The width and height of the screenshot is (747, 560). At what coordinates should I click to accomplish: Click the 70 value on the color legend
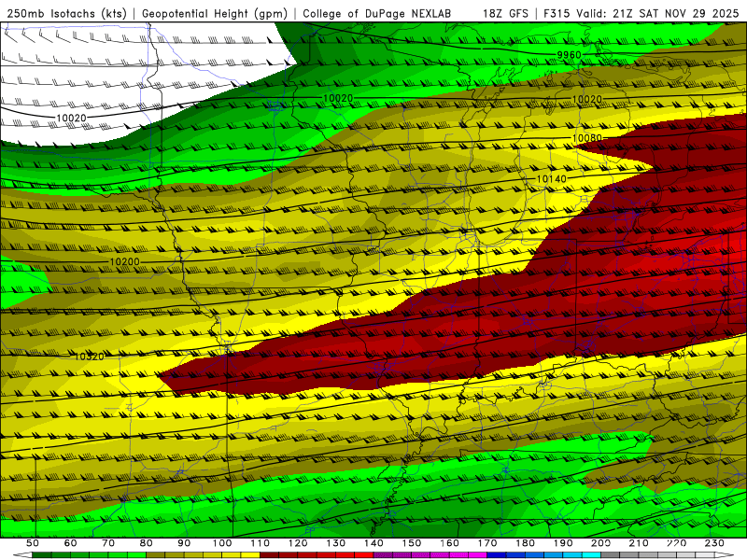tap(108, 543)
